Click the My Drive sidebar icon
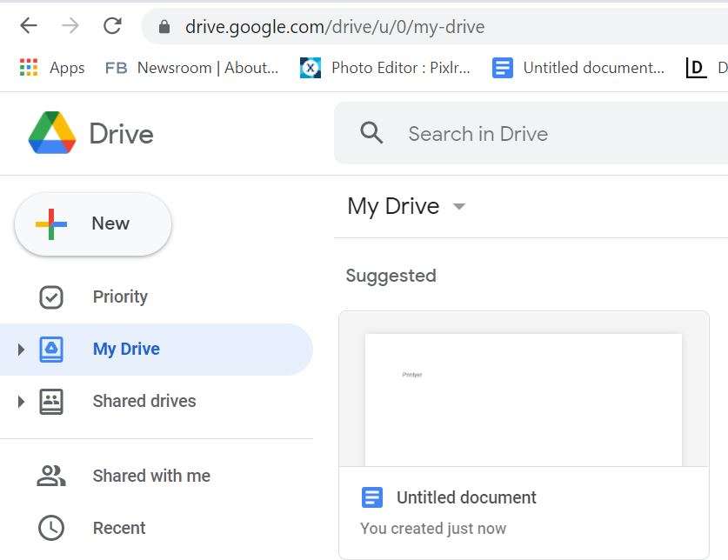Screen dimensions: 728x560 (x=51, y=350)
